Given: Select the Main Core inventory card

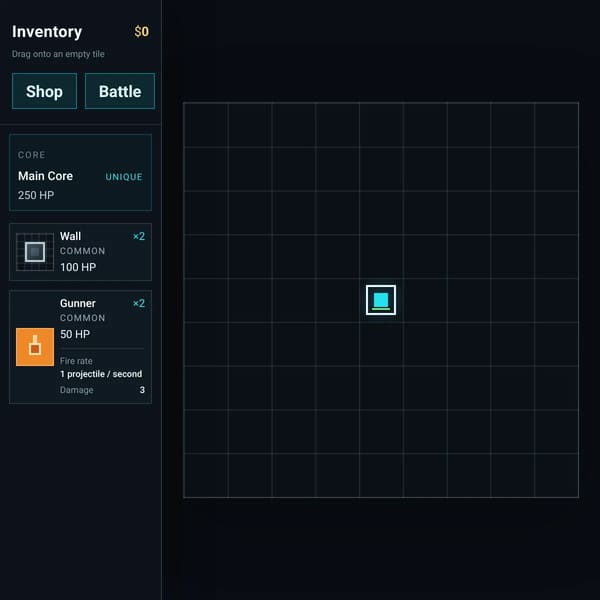Looking at the screenshot, I should click(80, 172).
